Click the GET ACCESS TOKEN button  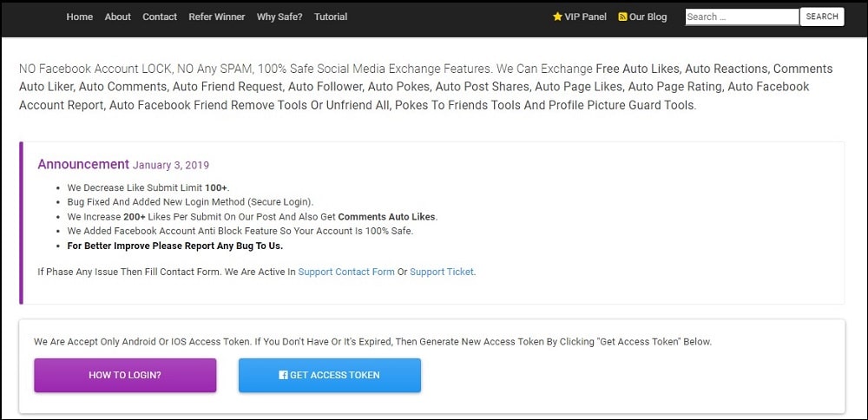tap(329, 375)
